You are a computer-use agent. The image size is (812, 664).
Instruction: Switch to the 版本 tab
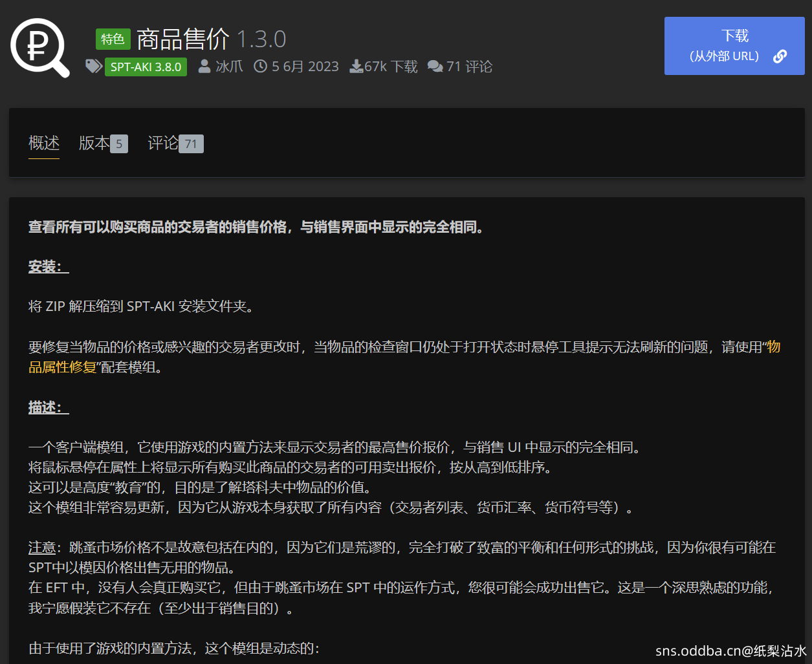click(x=104, y=143)
